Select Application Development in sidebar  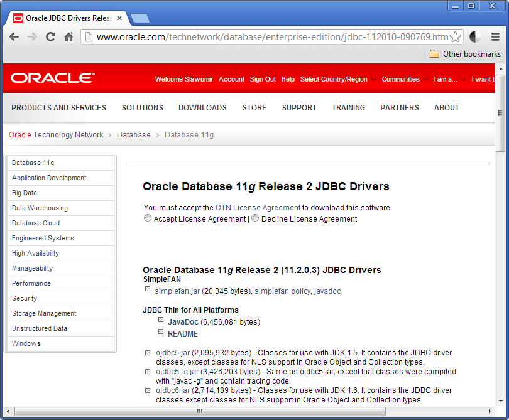pos(61,178)
